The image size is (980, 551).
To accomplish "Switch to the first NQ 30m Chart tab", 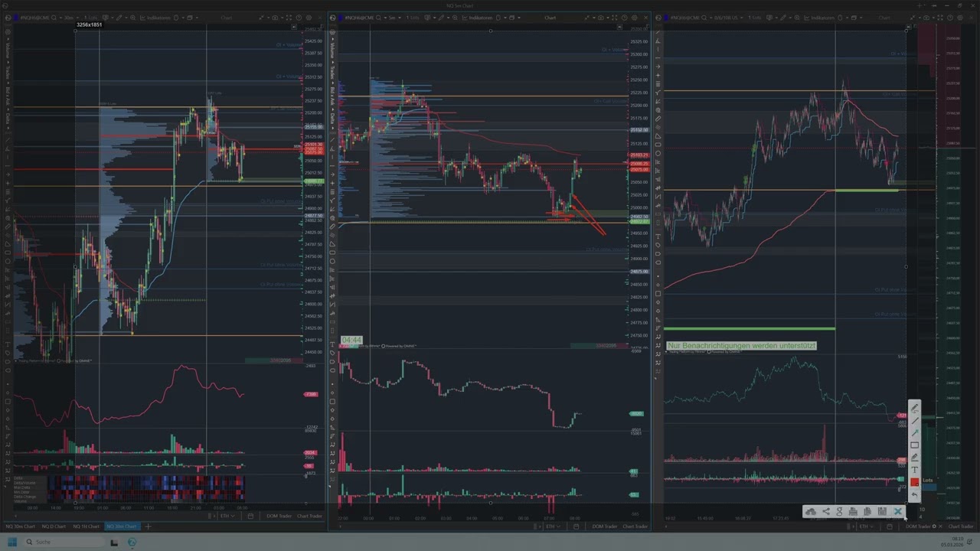I will coord(21,527).
